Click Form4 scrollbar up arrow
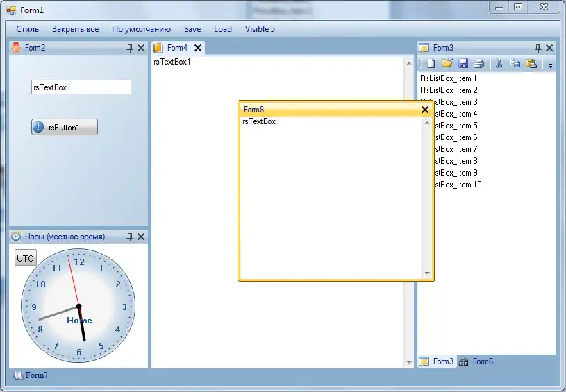 coord(409,62)
